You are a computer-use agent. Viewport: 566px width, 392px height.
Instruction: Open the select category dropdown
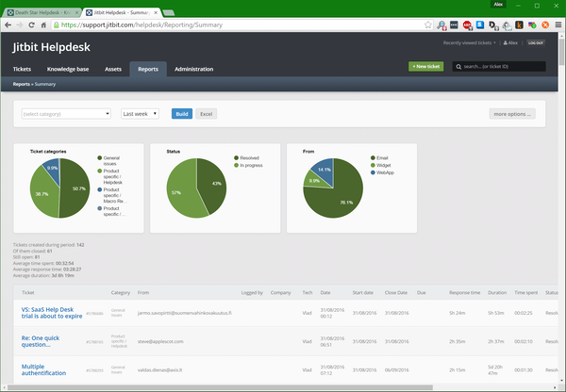point(66,114)
